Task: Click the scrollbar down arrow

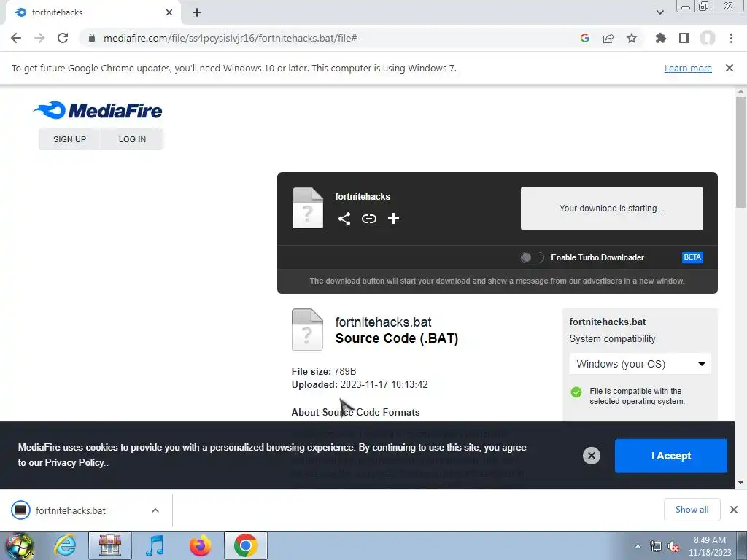Action: point(741,483)
